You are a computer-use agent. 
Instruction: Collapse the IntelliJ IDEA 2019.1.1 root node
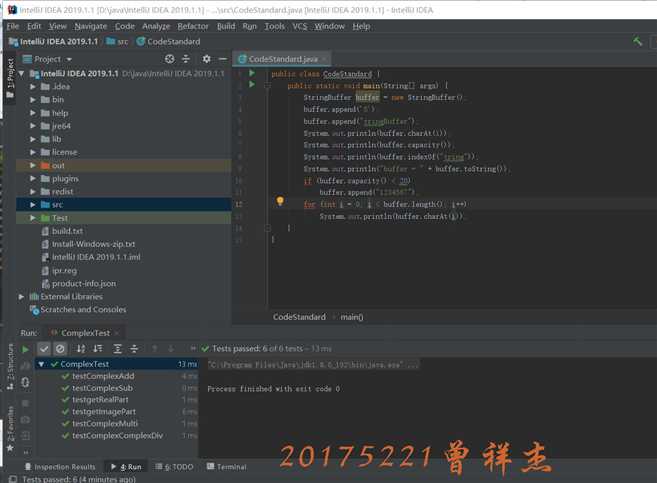[x=21, y=74]
